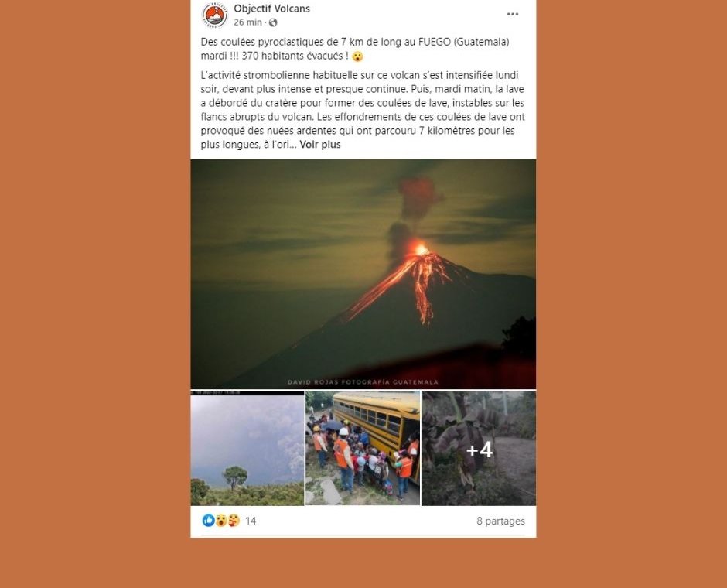The image size is (727, 588).
Task: Open the three-dots post options menu
Action: [512, 15]
